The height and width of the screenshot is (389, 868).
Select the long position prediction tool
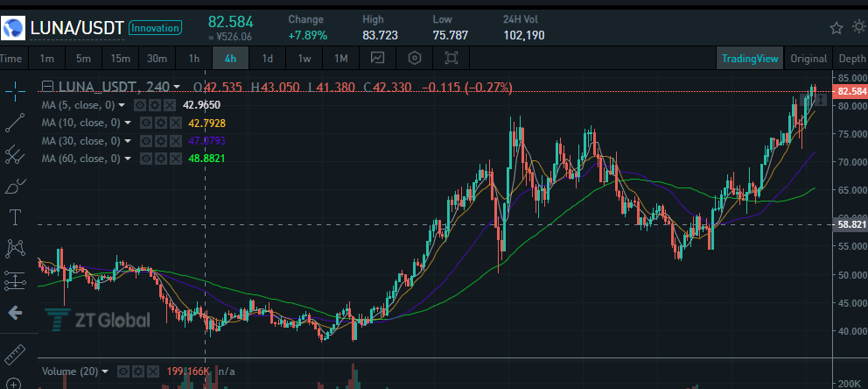pos(15,281)
